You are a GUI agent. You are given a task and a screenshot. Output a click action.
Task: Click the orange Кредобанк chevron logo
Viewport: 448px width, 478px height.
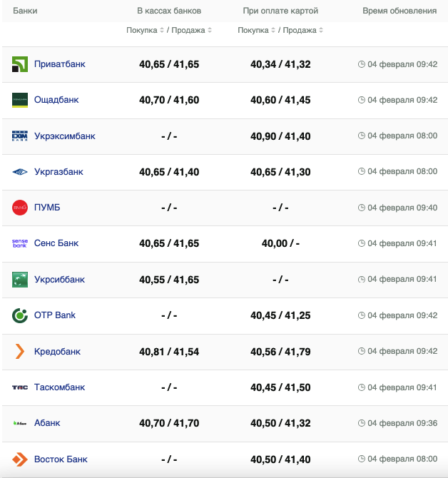(20, 352)
